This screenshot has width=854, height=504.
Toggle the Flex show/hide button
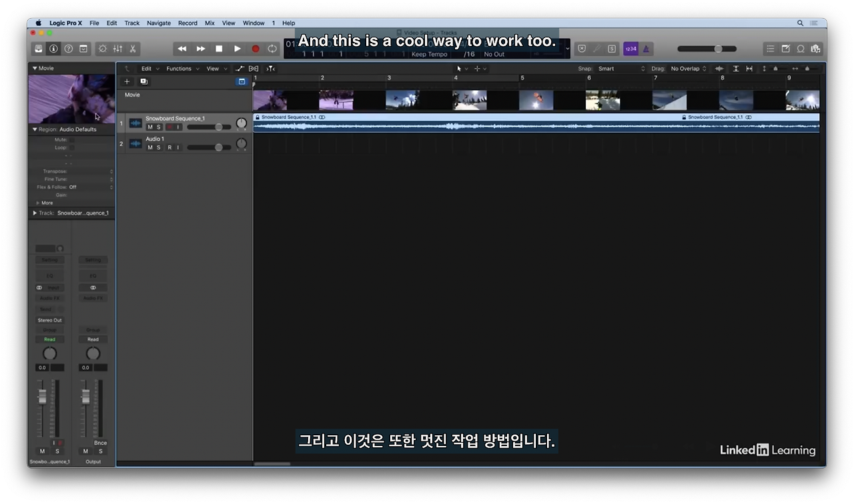254,69
